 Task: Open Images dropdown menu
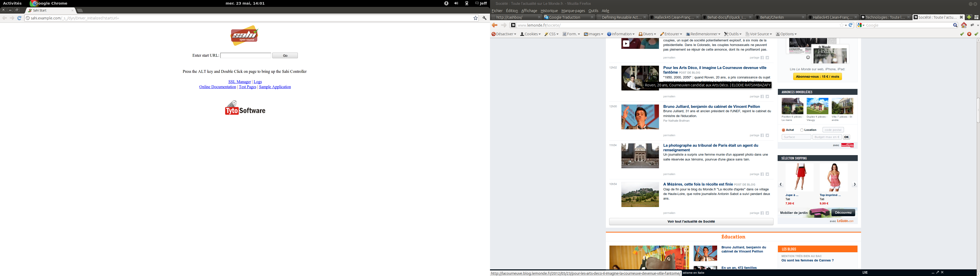click(593, 34)
